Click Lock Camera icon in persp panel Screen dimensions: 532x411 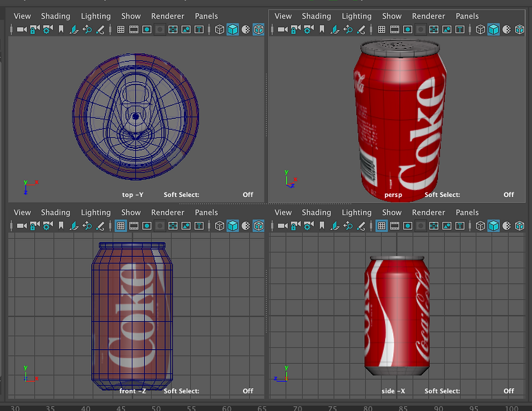point(295,29)
